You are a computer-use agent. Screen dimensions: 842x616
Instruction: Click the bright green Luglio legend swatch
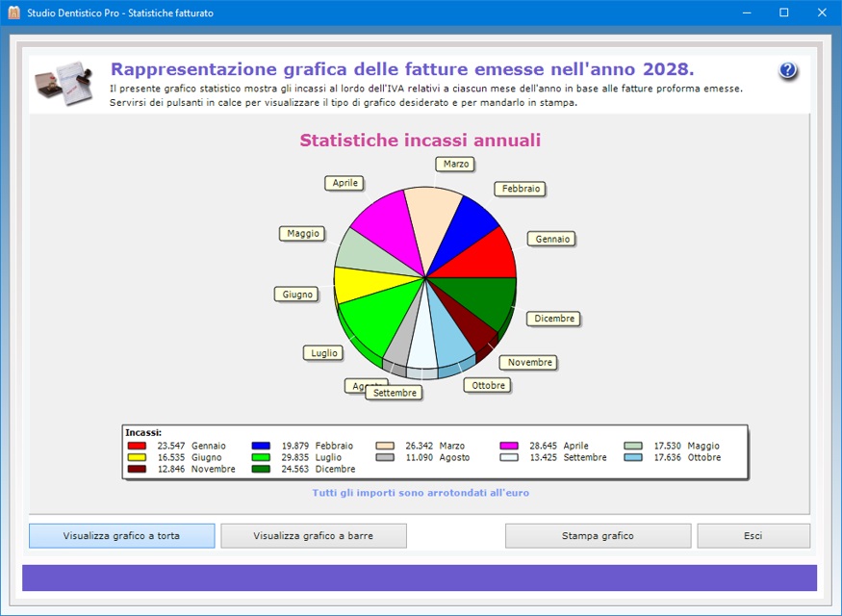coord(261,457)
